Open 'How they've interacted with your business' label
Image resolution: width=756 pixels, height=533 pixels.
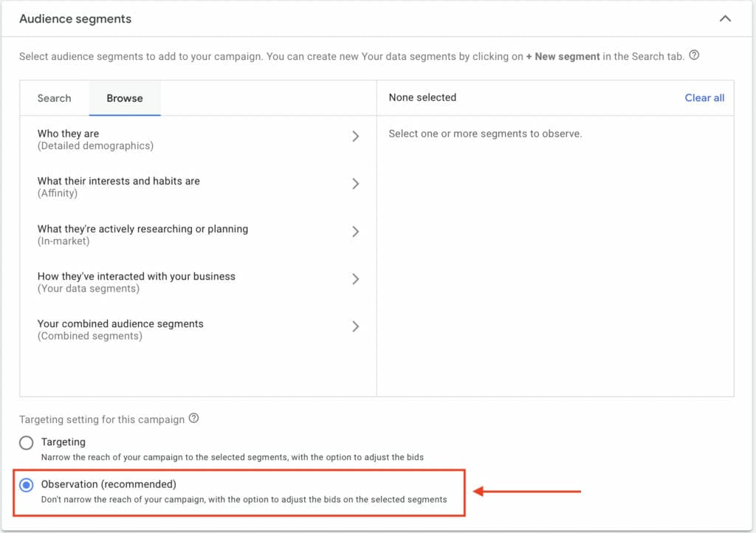[x=137, y=276]
